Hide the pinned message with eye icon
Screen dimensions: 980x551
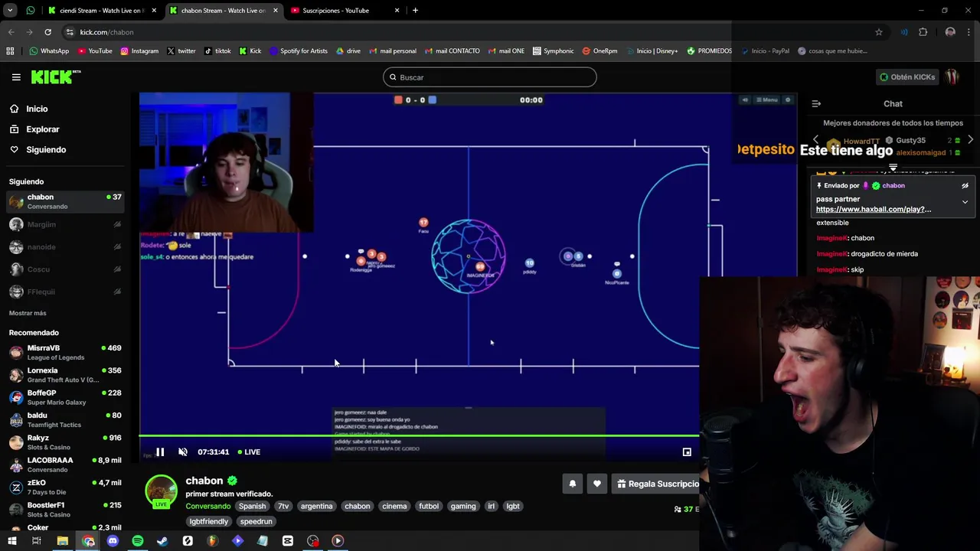965,185
